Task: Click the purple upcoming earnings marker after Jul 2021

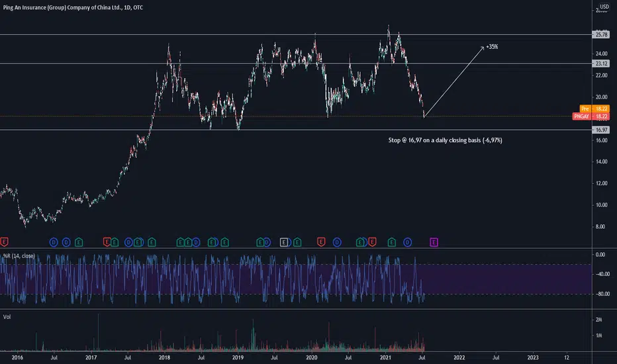Action: 434,242
